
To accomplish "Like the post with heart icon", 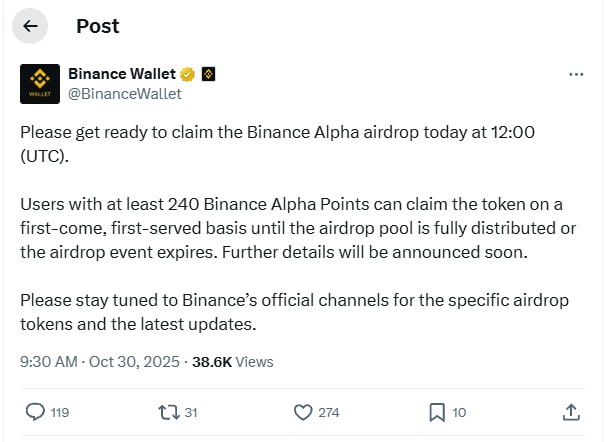I will (303, 411).
